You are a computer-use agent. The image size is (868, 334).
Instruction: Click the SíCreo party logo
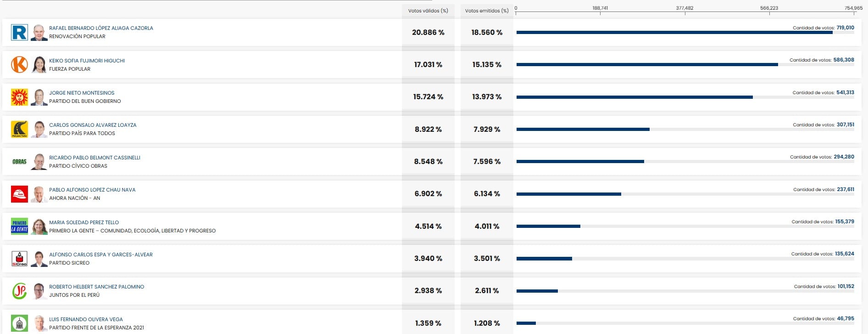19,259
